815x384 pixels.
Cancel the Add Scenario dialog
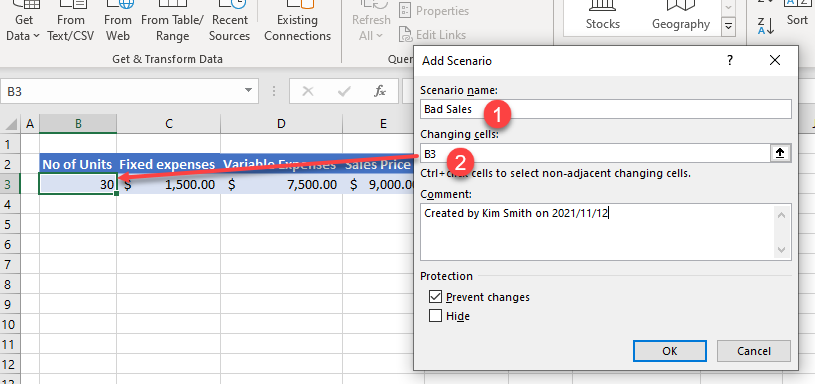coord(754,351)
